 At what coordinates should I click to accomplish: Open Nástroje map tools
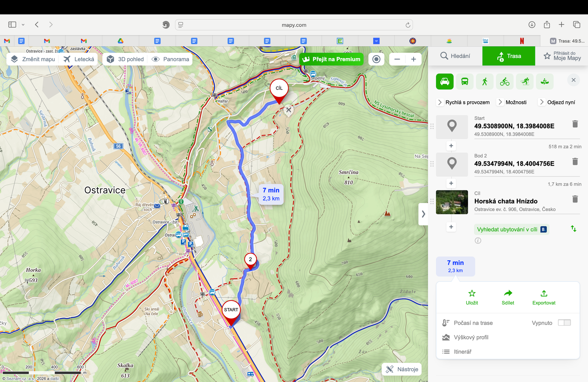(x=402, y=369)
